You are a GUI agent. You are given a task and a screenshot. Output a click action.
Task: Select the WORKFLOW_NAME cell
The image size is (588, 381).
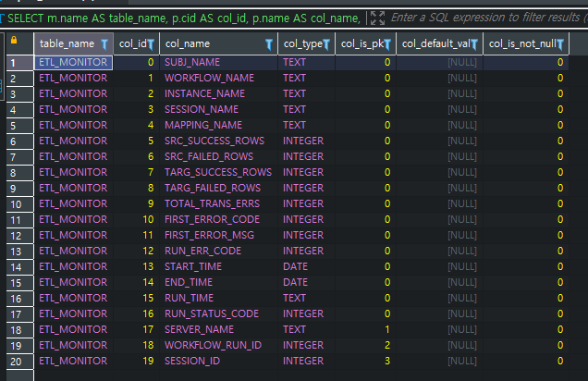(218, 78)
